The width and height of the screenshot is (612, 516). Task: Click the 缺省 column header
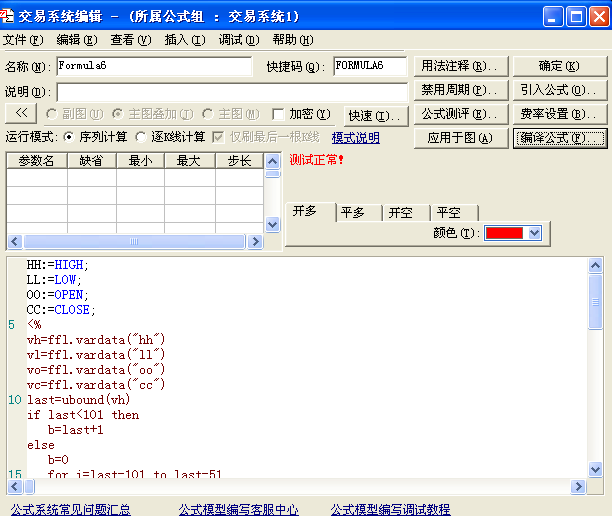92,161
